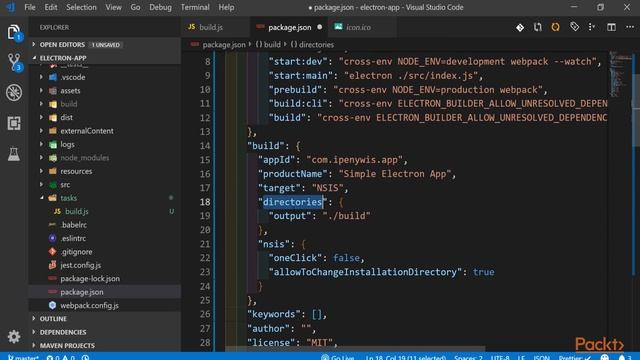Click the Go Live status button
640x360 pixels.
(338, 358)
